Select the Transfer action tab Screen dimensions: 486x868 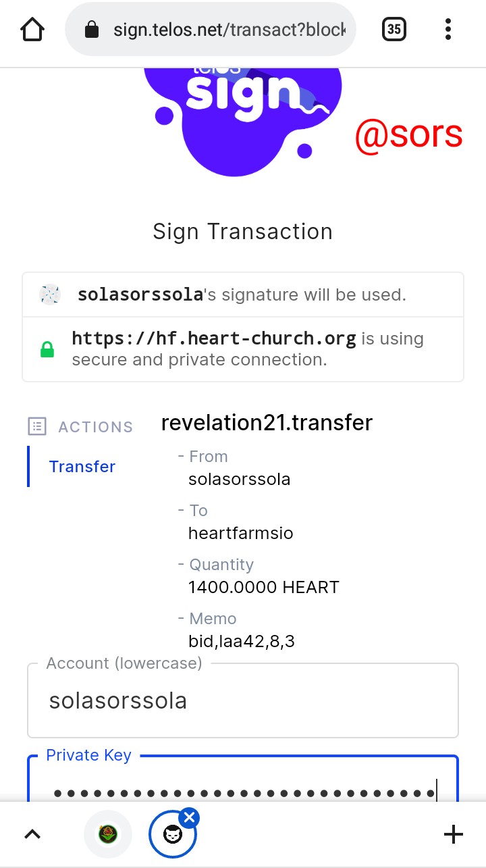[82, 467]
